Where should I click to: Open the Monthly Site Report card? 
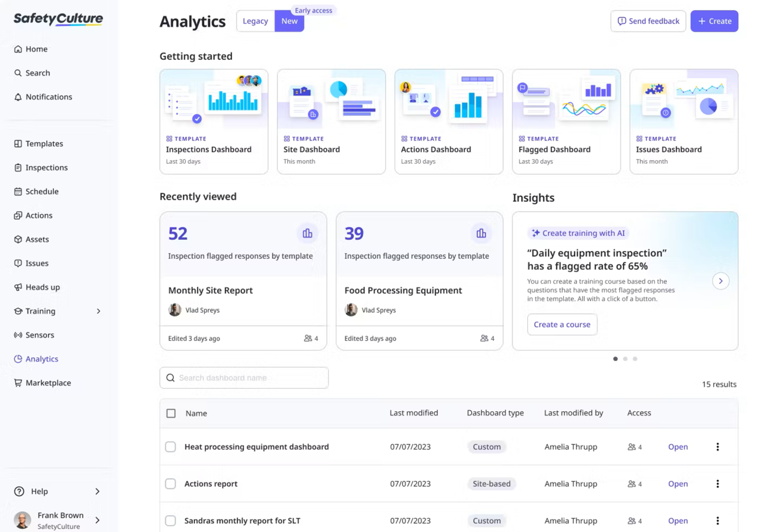[243, 281]
